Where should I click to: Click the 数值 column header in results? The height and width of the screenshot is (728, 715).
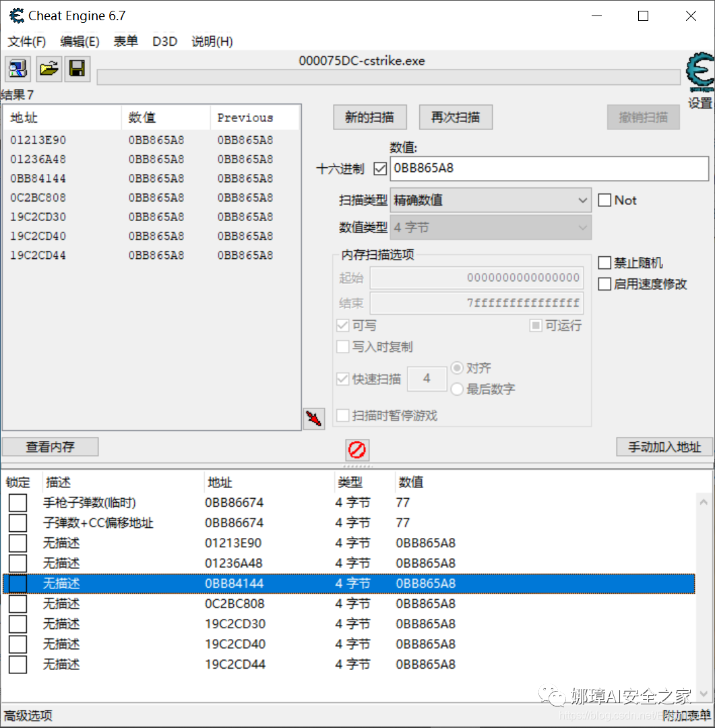(x=166, y=117)
